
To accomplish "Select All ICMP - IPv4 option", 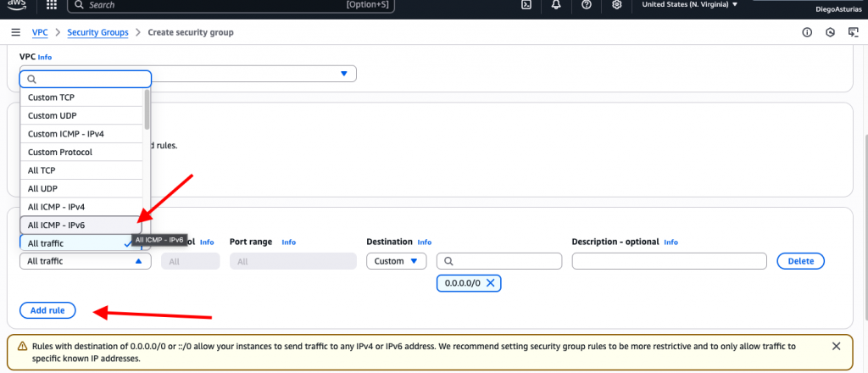I will 81,207.
